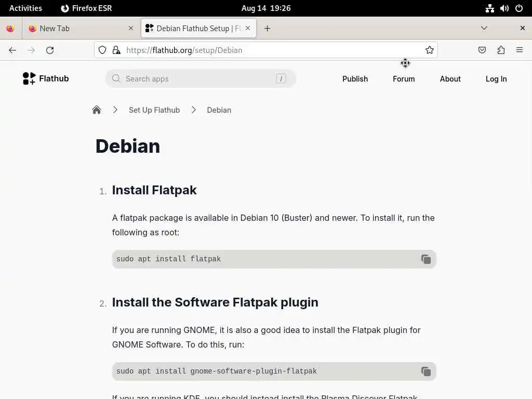This screenshot has width=532, height=399.
Task: Click the gnome-software-plugin-flatpak command text
Action: [x=217, y=371]
